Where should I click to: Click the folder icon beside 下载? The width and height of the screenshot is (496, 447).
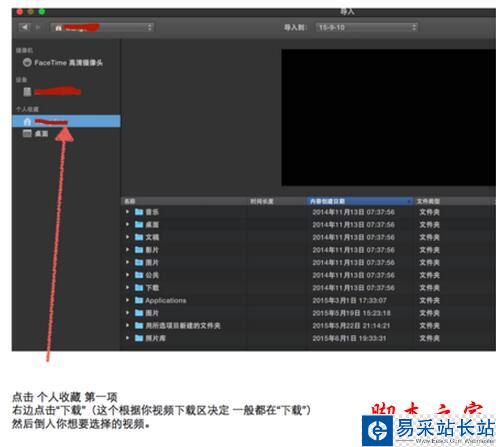pyautogui.click(x=139, y=287)
